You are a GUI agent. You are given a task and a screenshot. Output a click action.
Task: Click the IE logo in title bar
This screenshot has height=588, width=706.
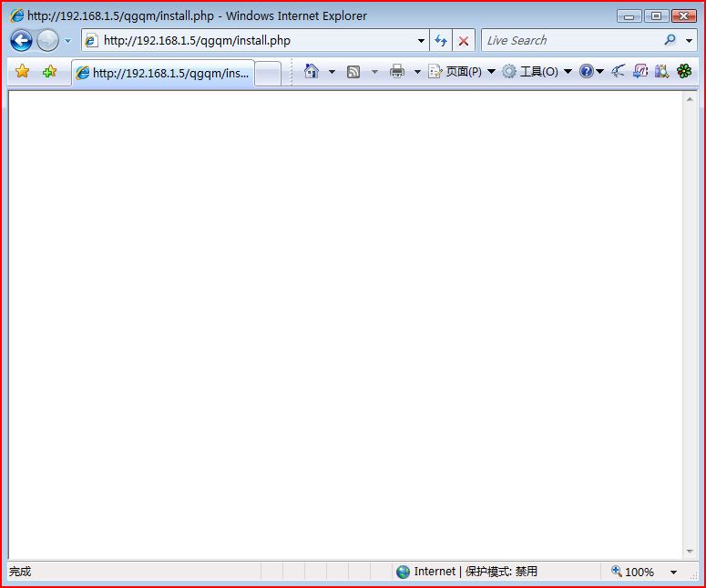(x=16, y=15)
